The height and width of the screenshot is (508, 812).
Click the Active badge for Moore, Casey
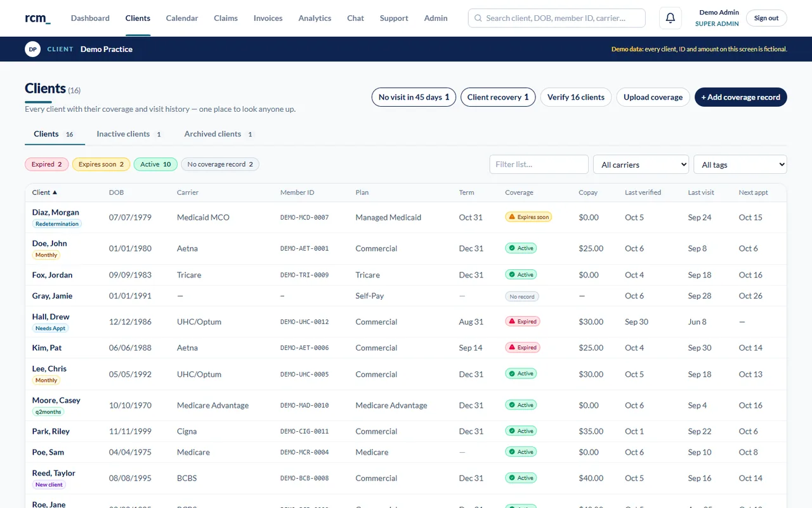click(521, 405)
